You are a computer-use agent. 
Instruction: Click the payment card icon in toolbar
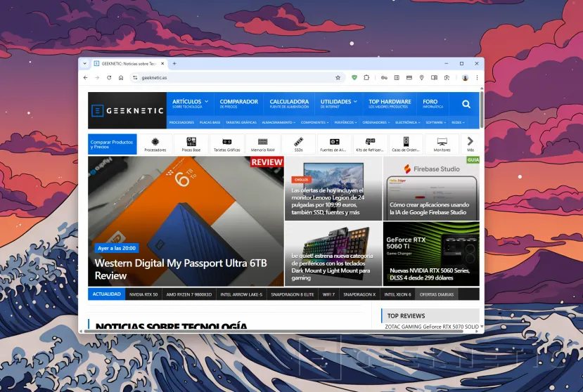pos(409,78)
